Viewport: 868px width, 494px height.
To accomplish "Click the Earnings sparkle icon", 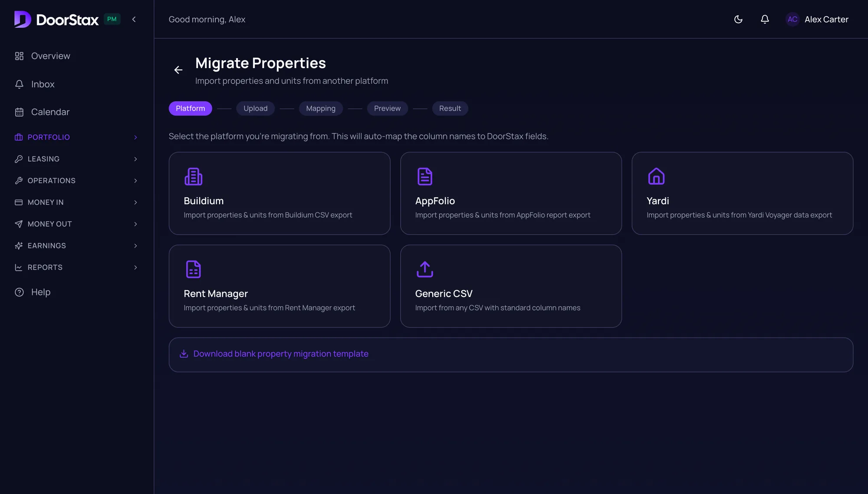I will (19, 245).
